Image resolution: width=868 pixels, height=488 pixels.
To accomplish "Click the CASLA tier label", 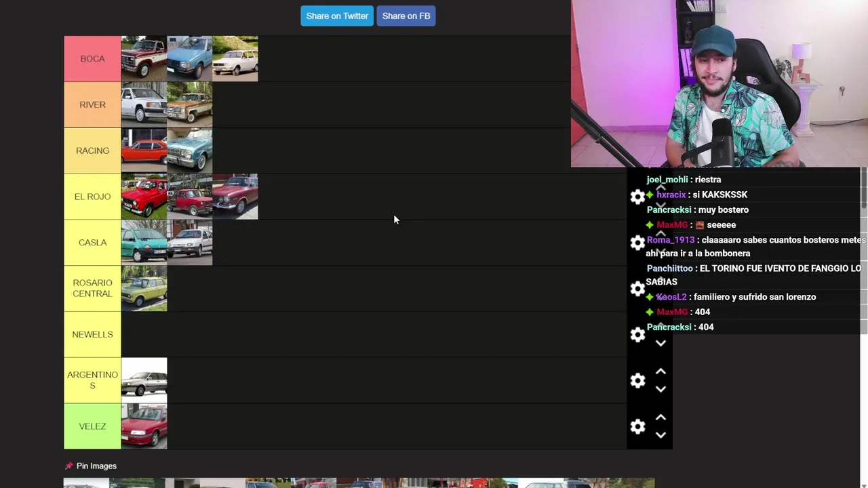I will (92, 243).
